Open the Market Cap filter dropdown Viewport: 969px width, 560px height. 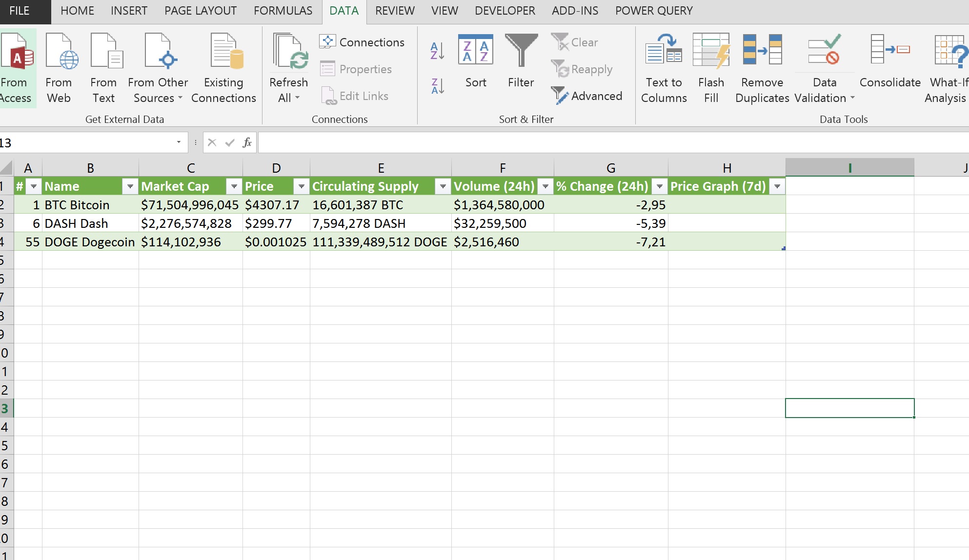(x=234, y=186)
